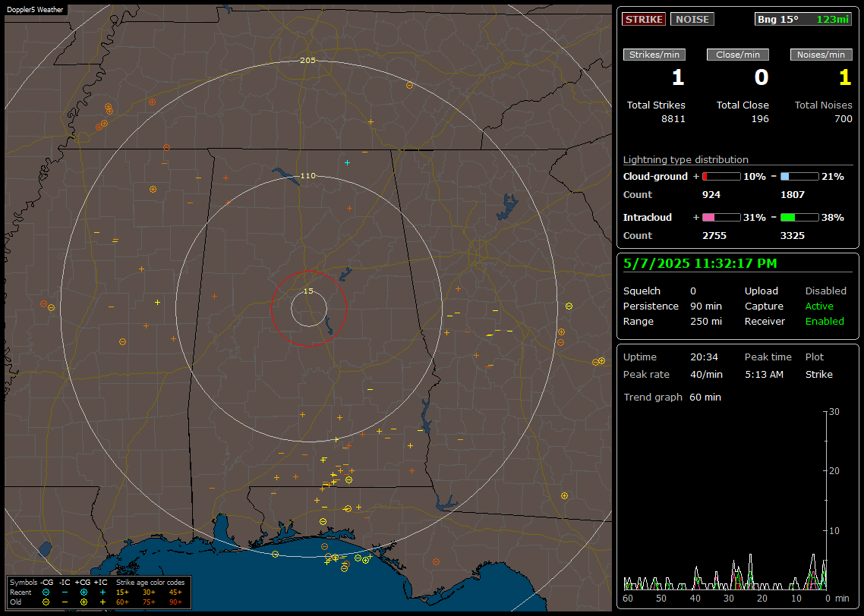Click the Plot value Strike
Viewport: 864px width, 616px height.
[x=818, y=374]
